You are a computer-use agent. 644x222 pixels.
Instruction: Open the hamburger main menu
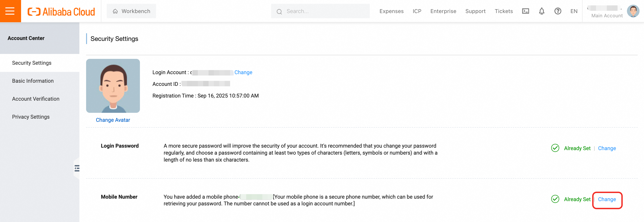pos(10,11)
